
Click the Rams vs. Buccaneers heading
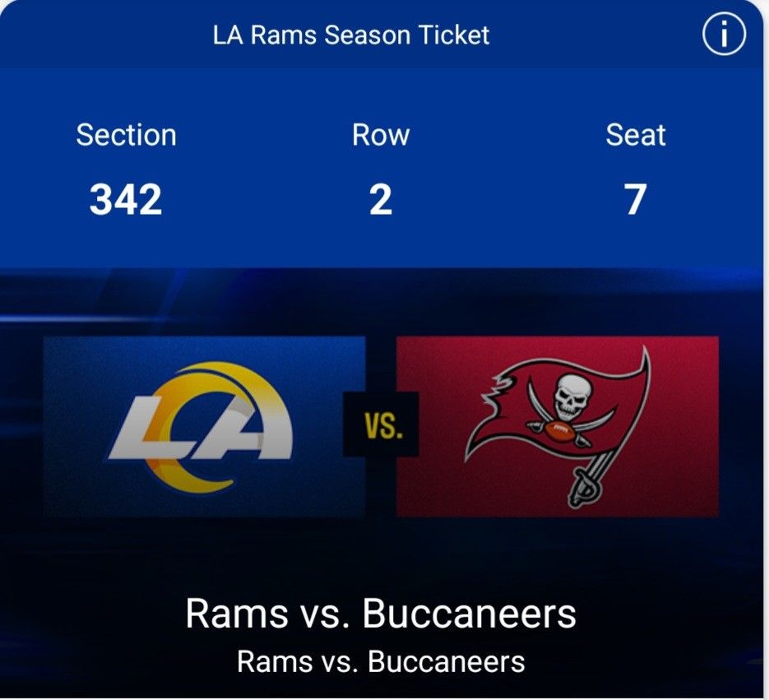[382, 612]
